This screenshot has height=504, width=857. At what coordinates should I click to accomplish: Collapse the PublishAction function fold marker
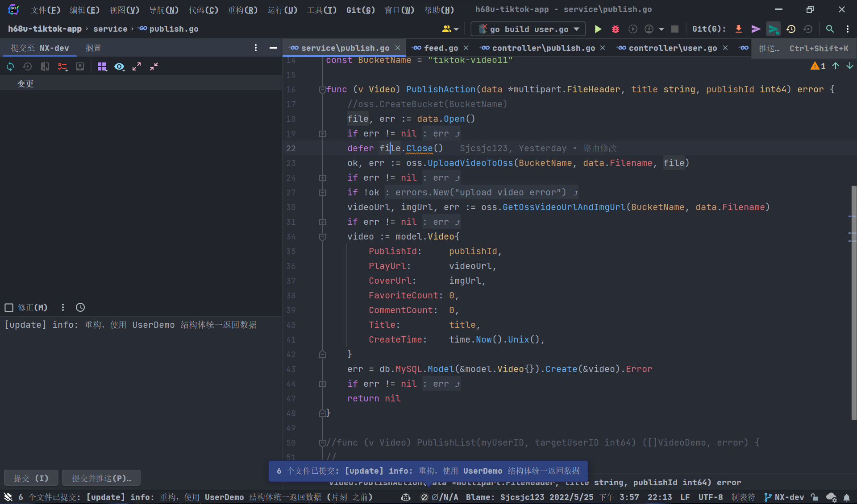(322, 90)
